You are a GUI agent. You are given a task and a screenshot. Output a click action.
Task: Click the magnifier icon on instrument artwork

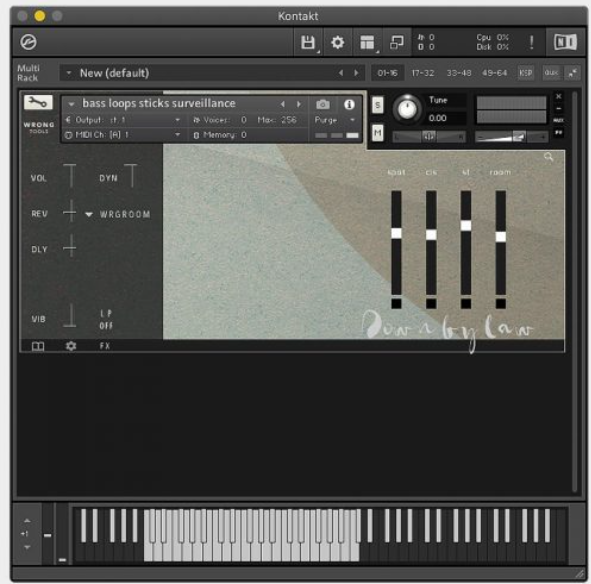(x=548, y=157)
